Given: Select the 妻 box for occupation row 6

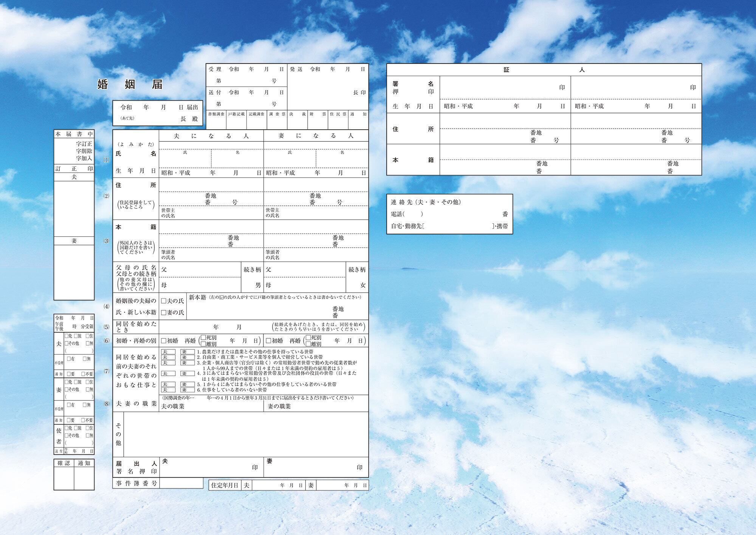Looking at the screenshot, I should (x=187, y=390).
